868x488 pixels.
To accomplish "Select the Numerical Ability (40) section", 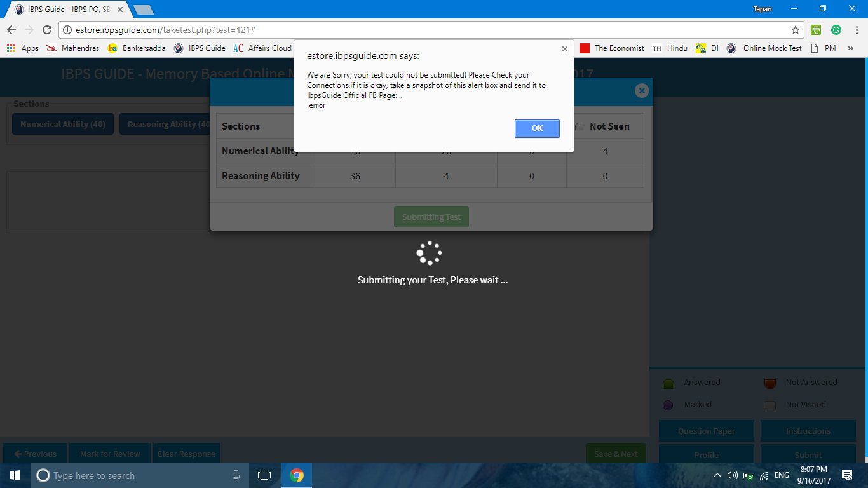I will pos(63,124).
